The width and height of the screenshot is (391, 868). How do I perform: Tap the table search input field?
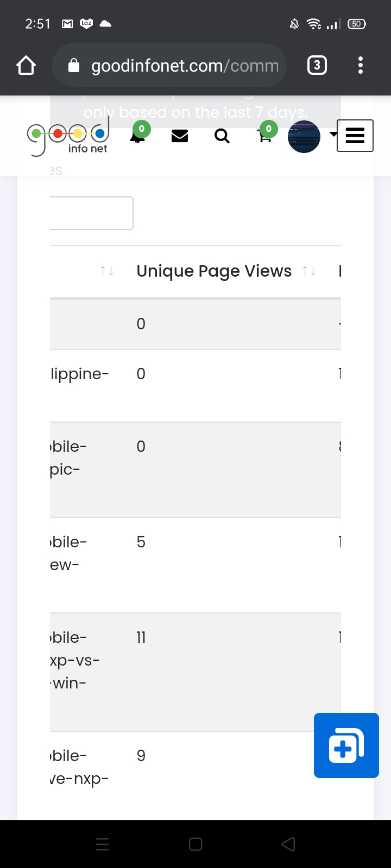pyautogui.click(x=91, y=213)
